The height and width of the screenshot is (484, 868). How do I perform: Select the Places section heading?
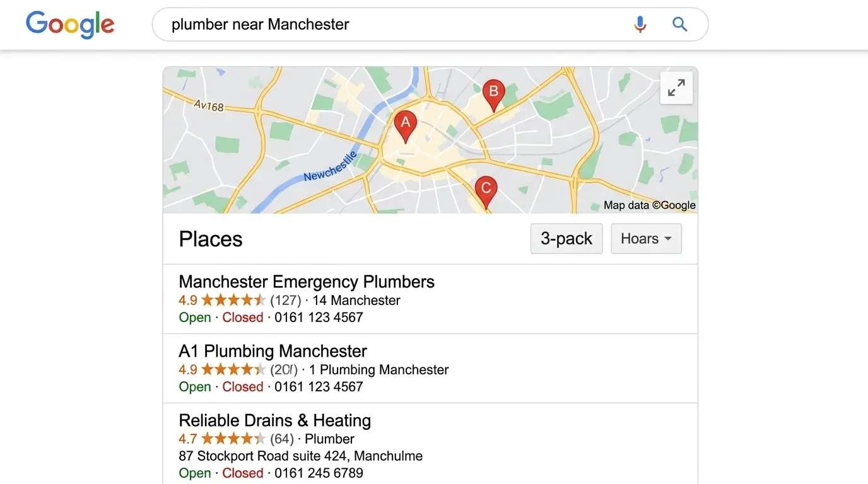click(x=210, y=239)
